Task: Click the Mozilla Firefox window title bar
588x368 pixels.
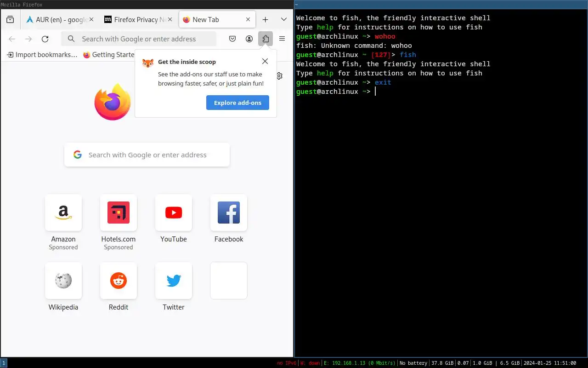Action: pos(147,5)
